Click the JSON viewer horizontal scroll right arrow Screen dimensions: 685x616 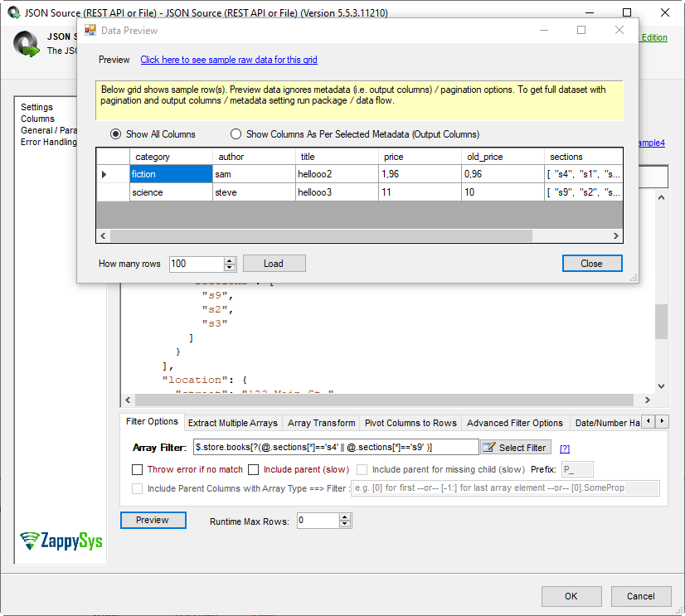click(647, 400)
